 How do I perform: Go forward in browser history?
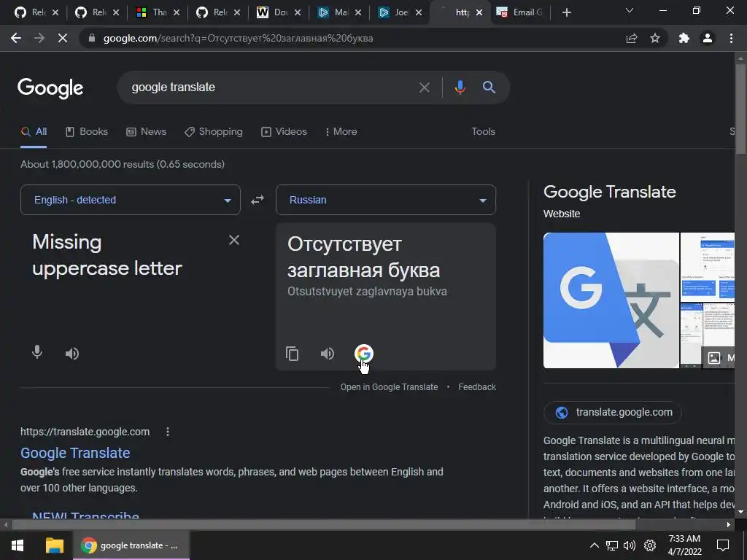coord(39,38)
